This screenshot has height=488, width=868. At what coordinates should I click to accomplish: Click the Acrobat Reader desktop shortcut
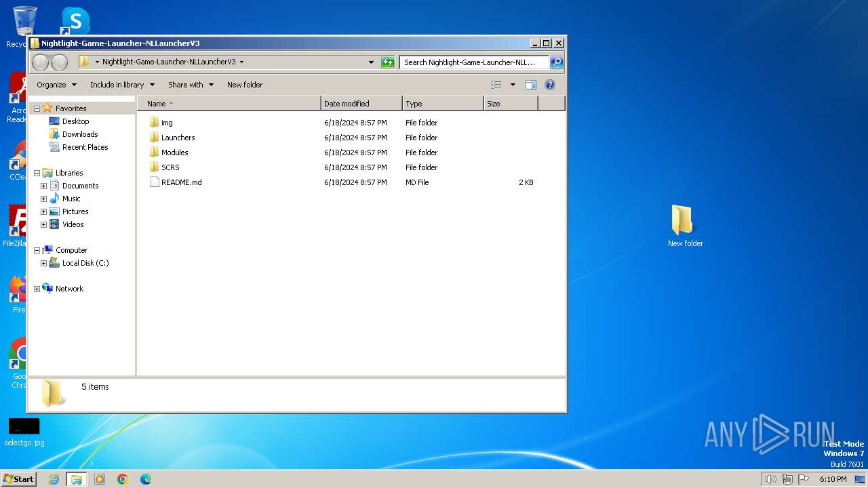point(18,98)
